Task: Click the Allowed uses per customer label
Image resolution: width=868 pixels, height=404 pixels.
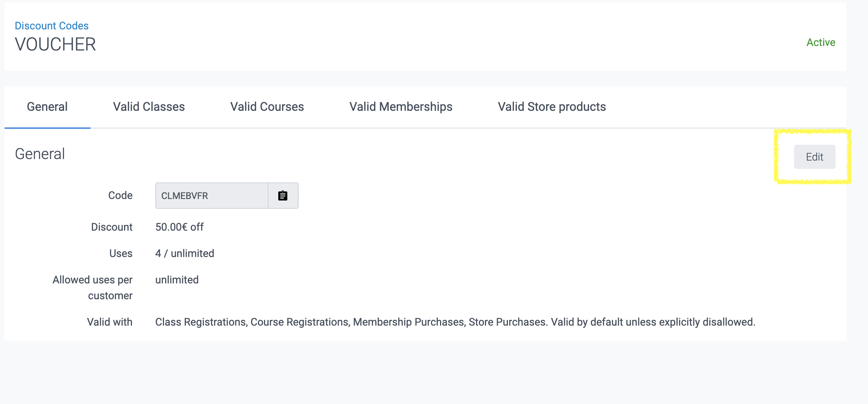Action: coord(93,288)
